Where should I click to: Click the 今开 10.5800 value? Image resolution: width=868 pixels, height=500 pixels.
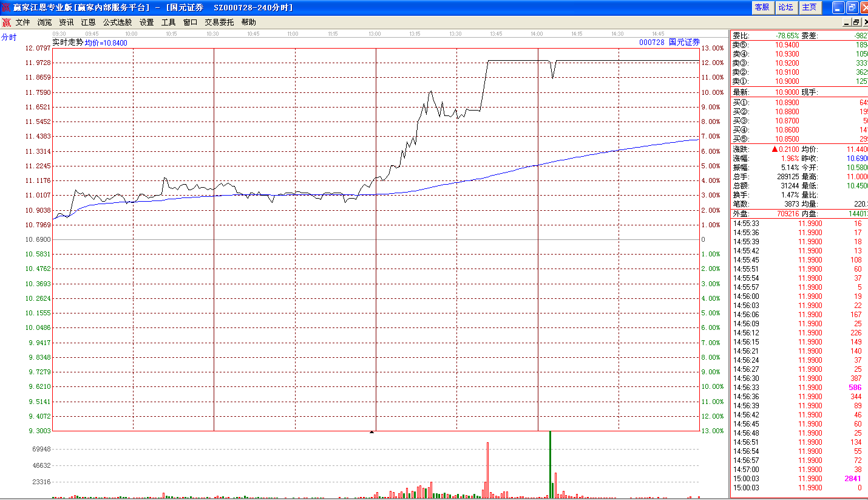click(x=858, y=168)
